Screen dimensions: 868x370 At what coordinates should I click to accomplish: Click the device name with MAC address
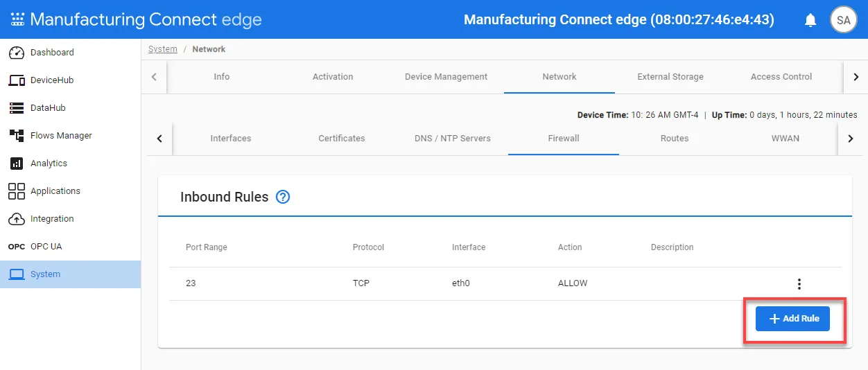(619, 19)
